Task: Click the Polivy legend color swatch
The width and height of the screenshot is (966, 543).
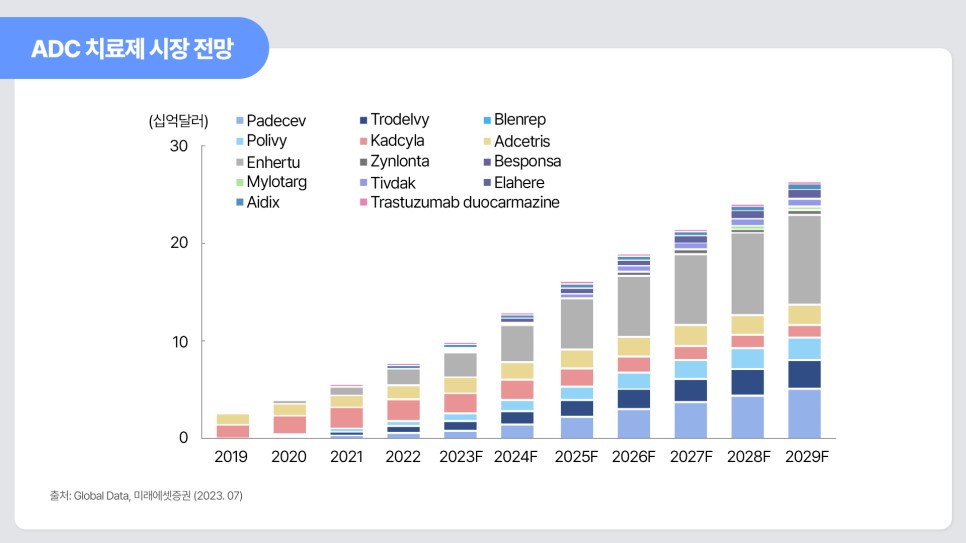Action: pyautogui.click(x=240, y=141)
